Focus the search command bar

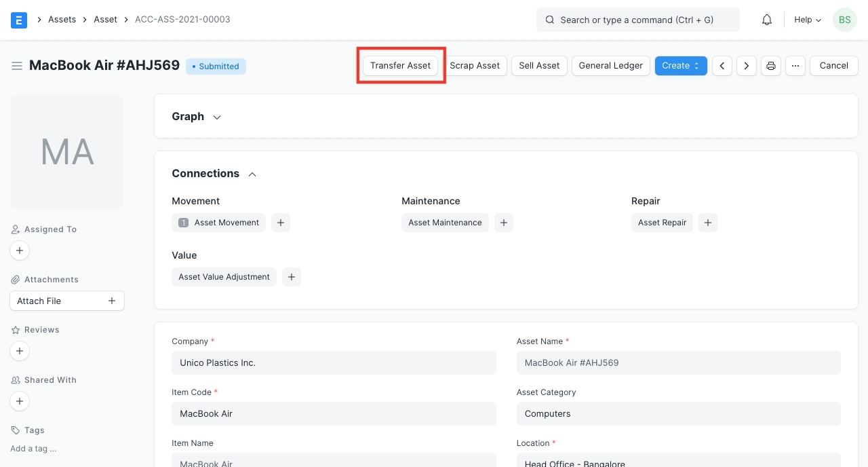pyautogui.click(x=637, y=20)
